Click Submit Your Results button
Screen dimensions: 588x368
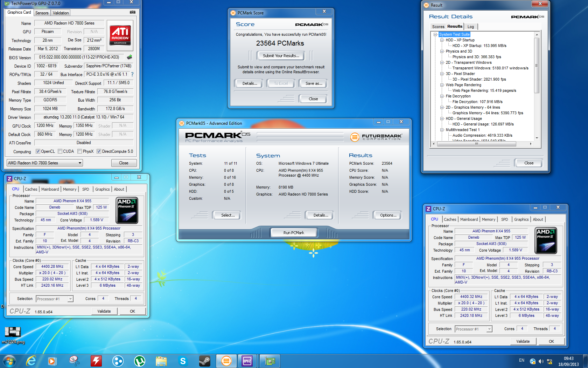[x=281, y=56]
